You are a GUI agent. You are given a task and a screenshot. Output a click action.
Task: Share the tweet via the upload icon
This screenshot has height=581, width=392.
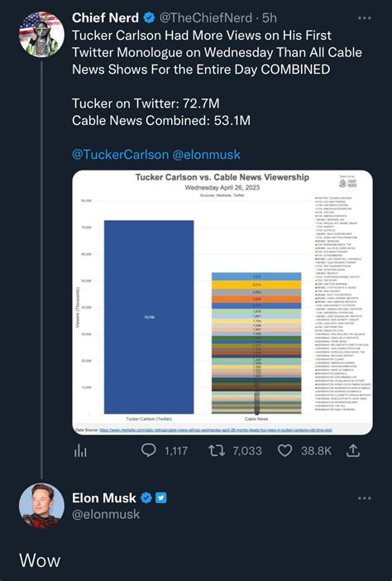click(353, 450)
